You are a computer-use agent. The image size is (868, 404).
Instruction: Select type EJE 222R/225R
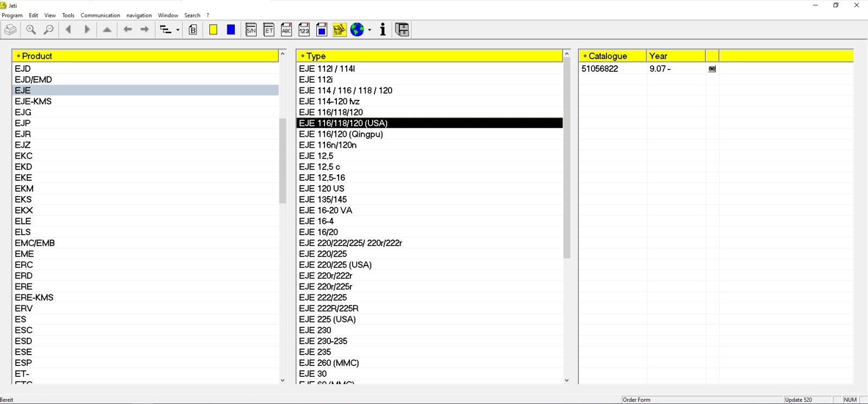430,308
